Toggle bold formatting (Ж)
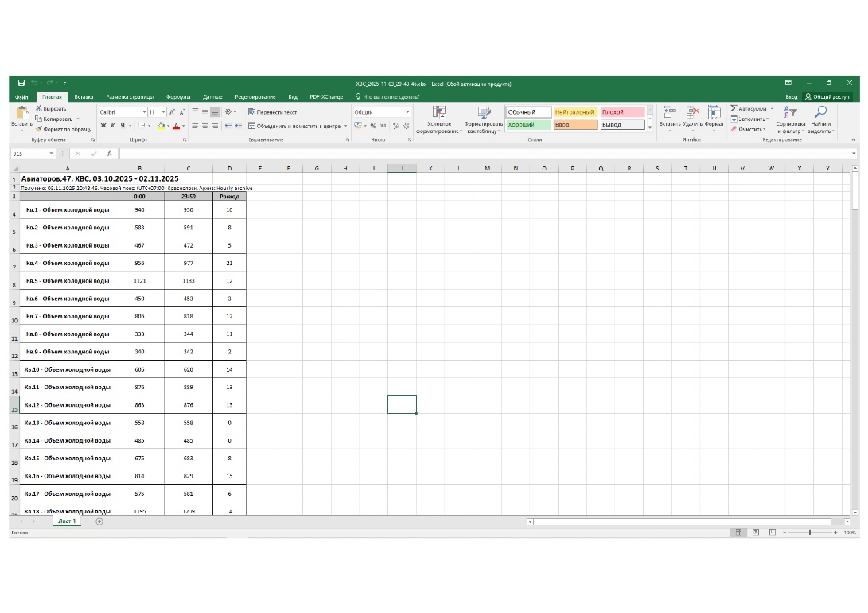The height and width of the screenshot is (613, 868). [103, 126]
